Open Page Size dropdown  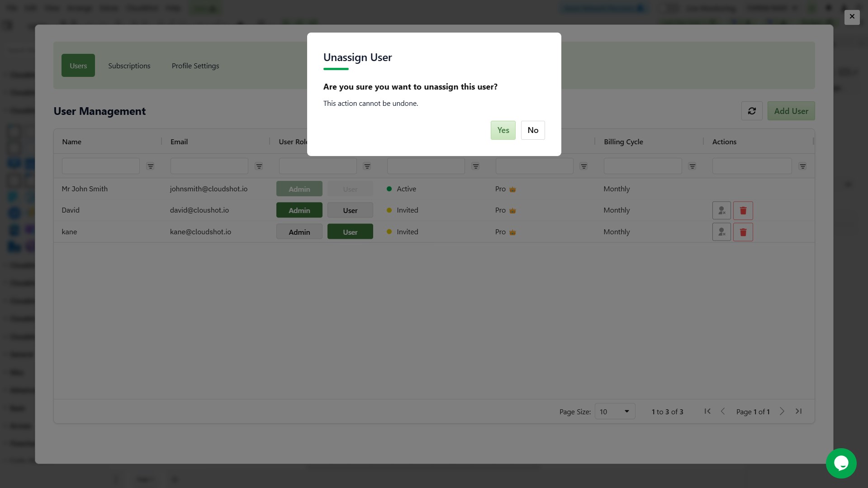pos(615,412)
